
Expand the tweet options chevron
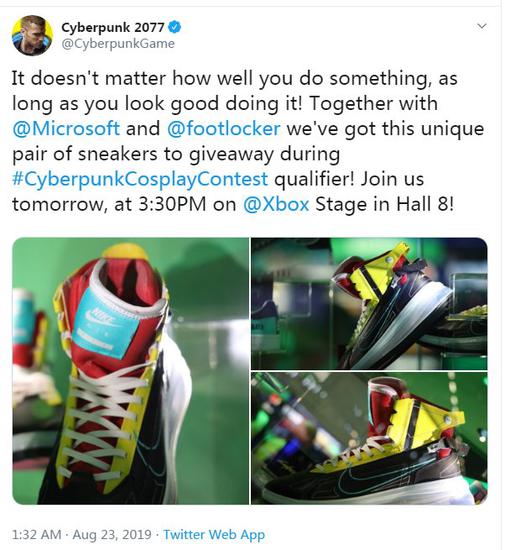(x=483, y=26)
